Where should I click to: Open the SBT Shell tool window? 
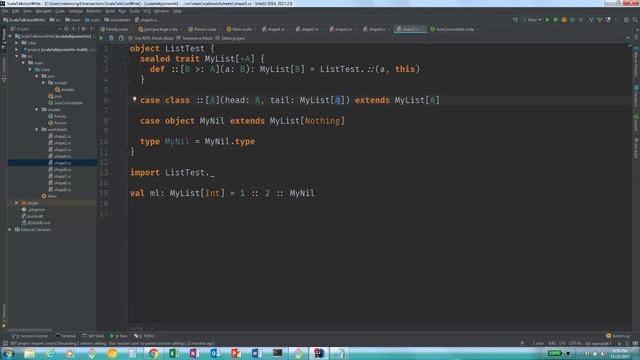(x=93, y=336)
